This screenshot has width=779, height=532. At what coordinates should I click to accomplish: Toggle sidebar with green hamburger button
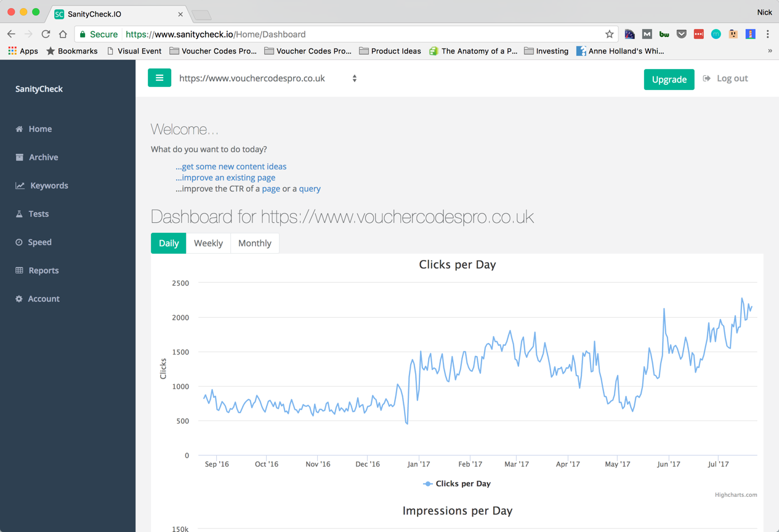pyautogui.click(x=159, y=78)
